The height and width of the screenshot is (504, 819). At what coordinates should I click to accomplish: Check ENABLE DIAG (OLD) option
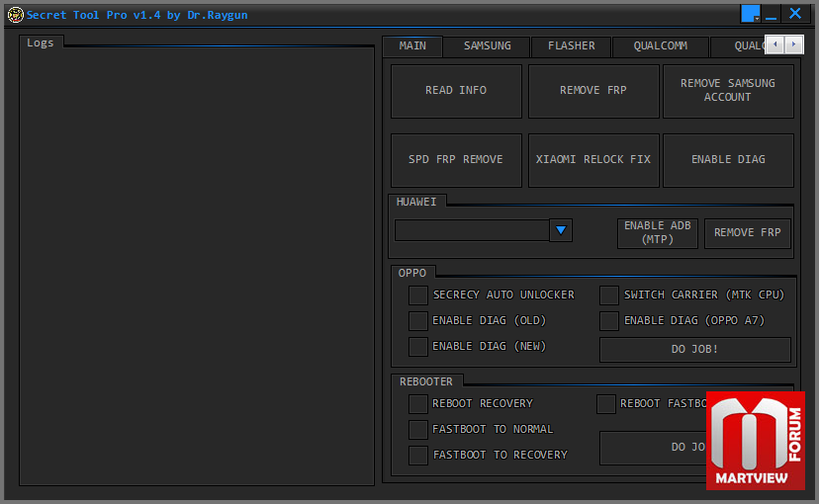(x=418, y=321)
